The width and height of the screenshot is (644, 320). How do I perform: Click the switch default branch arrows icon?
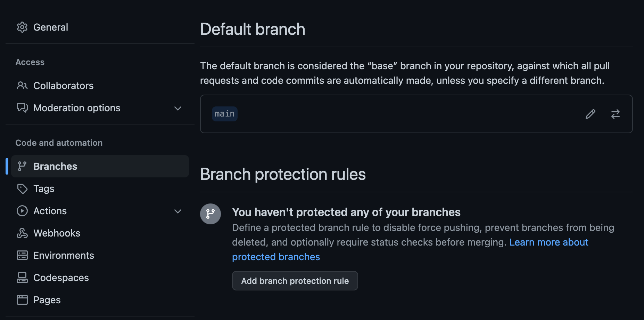pyautogui.click(x=615, y=114)
